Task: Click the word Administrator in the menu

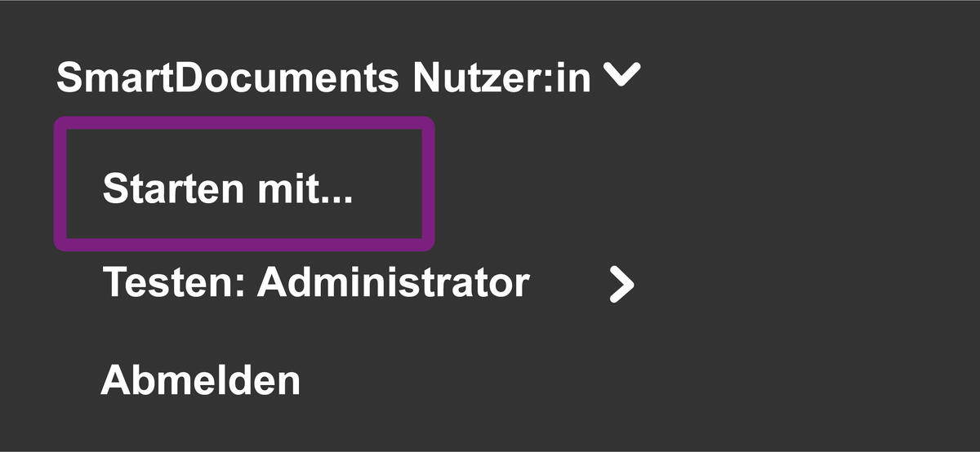Action: pyautogui.click(x=394, y=283)
